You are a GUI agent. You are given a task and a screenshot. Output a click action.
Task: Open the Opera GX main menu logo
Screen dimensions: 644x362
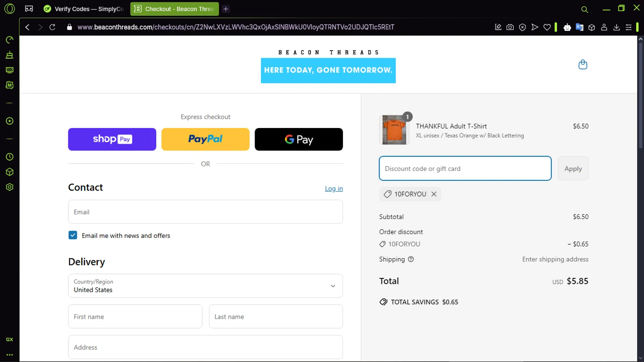pyautogui.click(x=9, y=9)
